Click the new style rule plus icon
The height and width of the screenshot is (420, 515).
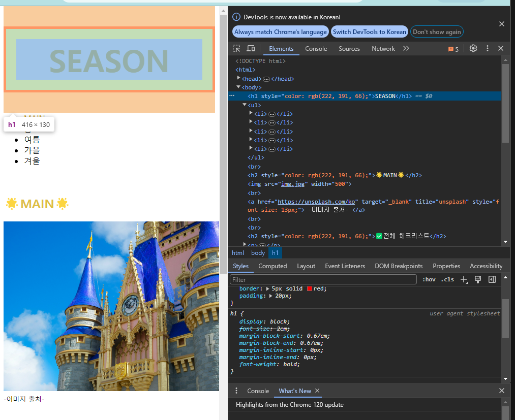tap(464, 279)
